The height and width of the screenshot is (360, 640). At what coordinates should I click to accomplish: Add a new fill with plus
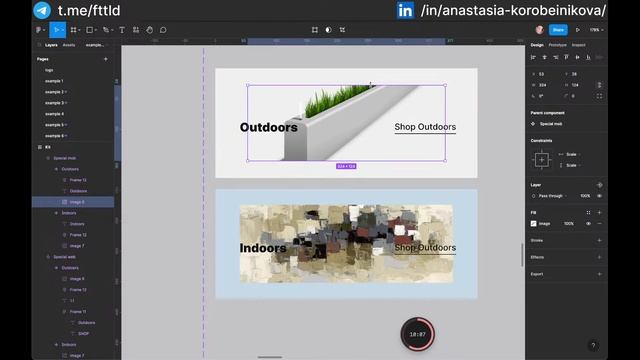[x=599, y=213]
